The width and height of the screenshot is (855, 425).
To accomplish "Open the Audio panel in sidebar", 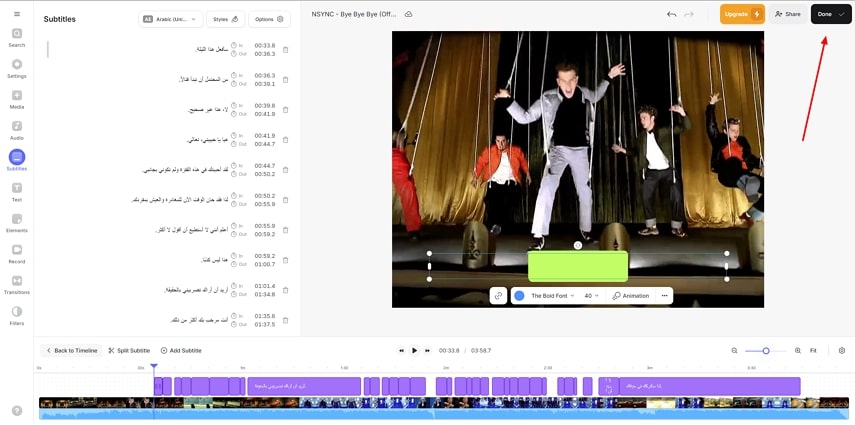I will click(17, 130).
